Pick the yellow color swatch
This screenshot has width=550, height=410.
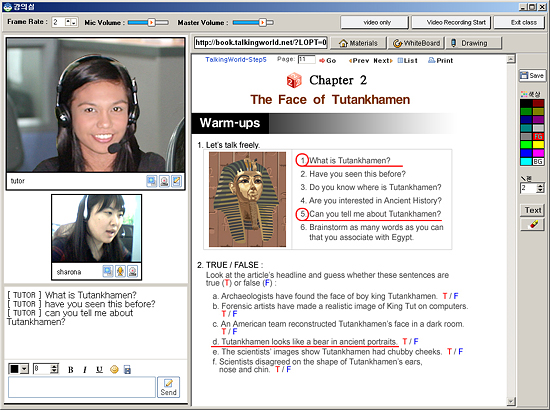[538, 144]
